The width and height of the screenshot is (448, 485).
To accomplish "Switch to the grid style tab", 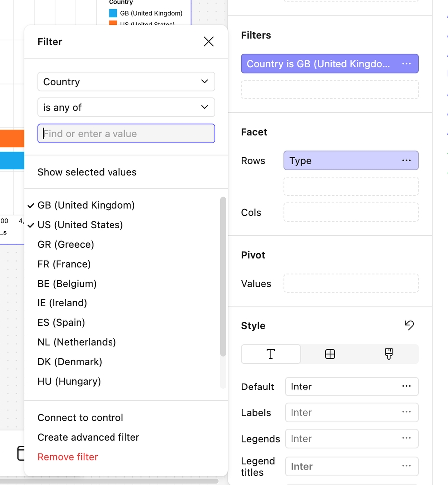I will coord(330,354).
